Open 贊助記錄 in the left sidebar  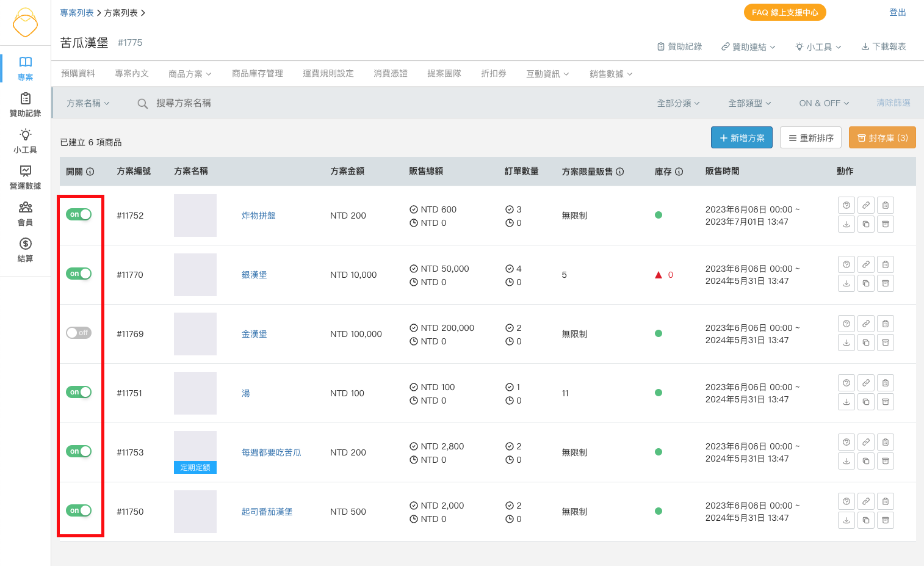(25, 105)
